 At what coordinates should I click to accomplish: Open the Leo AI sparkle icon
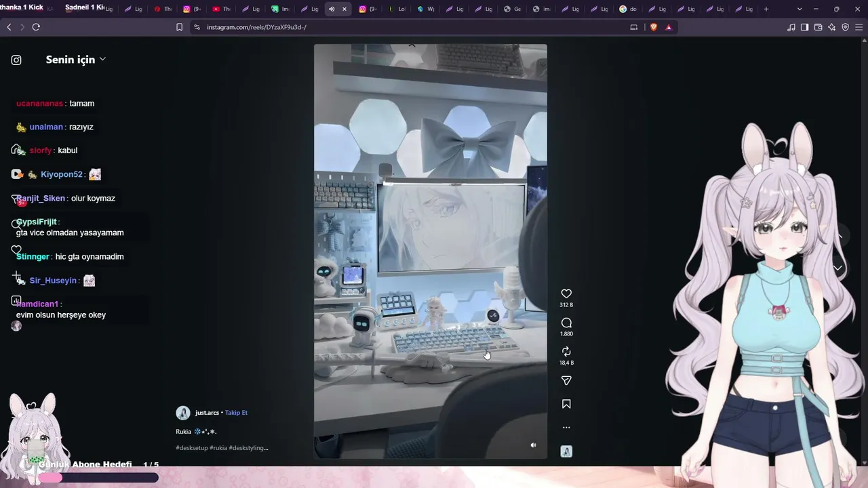click(x=831, y=27)
